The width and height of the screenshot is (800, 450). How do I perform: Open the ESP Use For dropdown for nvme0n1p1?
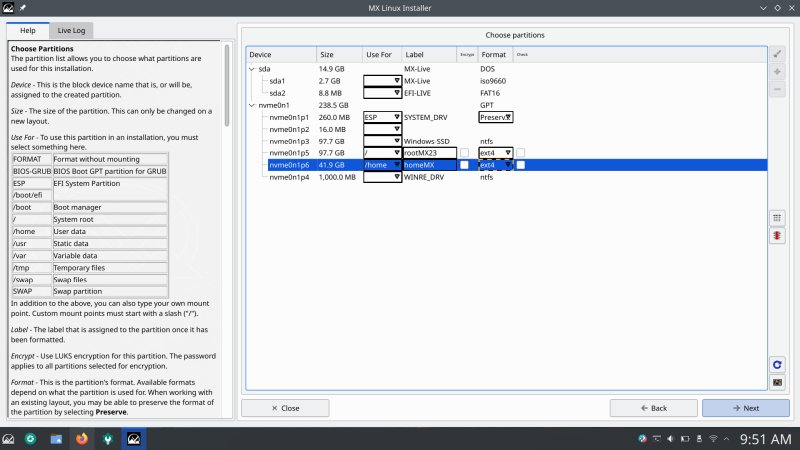[382, 117]
